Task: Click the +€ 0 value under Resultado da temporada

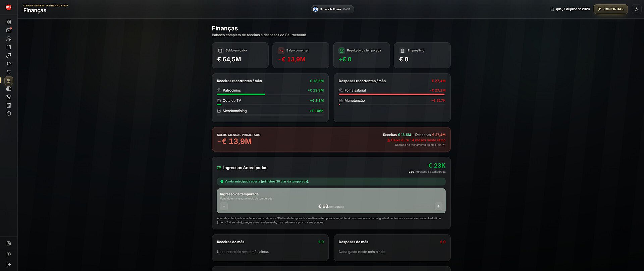Action: pos(345,59)
